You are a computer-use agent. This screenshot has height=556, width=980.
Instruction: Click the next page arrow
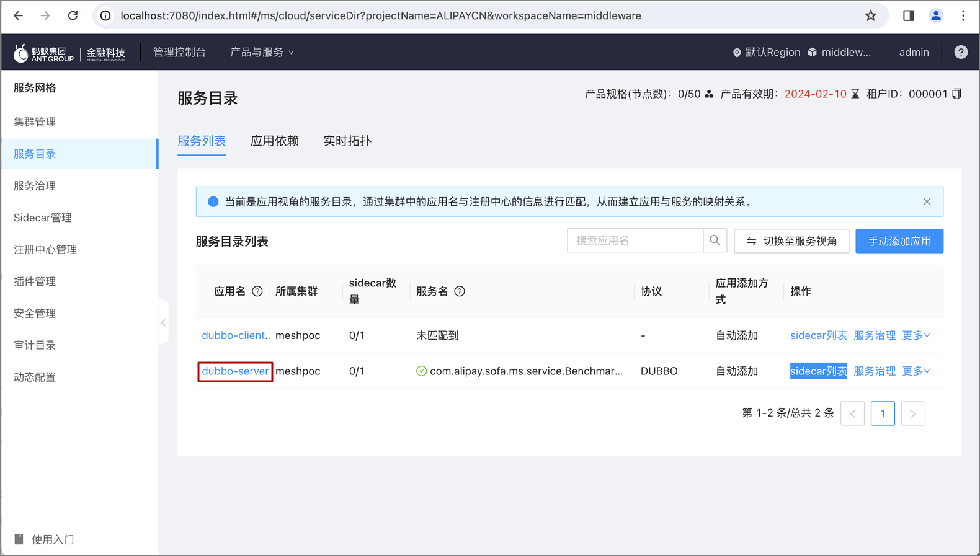tap(913, 413)
